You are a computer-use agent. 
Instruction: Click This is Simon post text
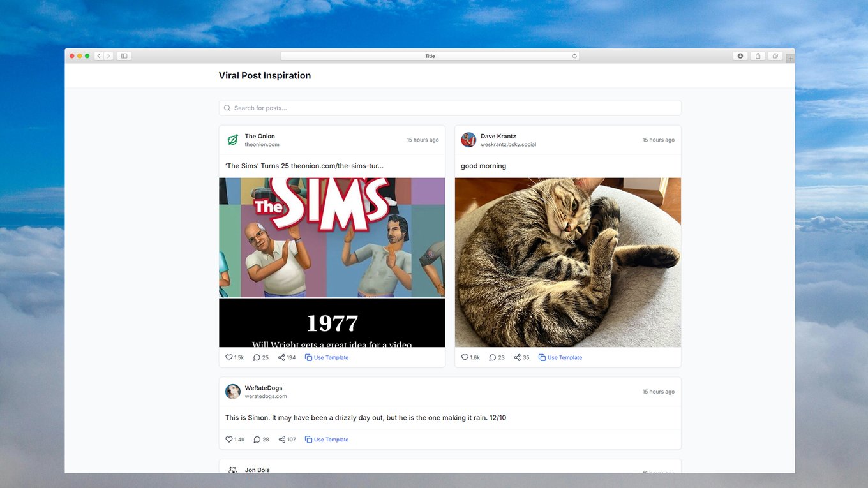click(366, 418)
